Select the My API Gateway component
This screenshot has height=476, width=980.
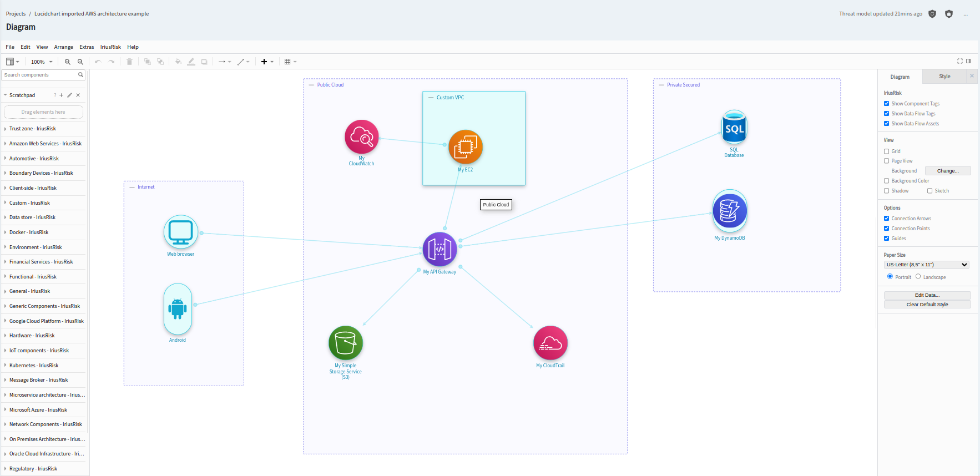coord(440,249)
